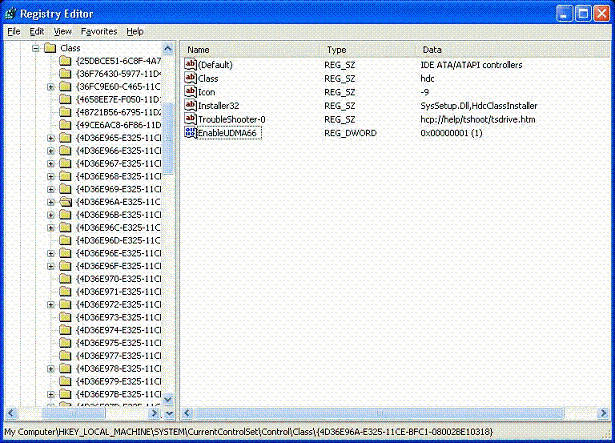
Task: Open the Favorites menu
Action: point(99,31)
